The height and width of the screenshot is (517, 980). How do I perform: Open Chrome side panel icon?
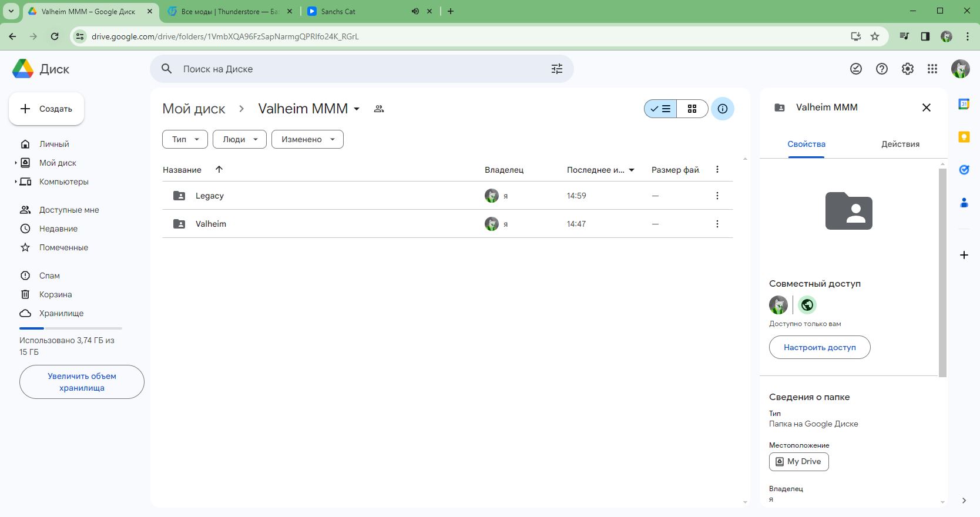click(925, 36)
